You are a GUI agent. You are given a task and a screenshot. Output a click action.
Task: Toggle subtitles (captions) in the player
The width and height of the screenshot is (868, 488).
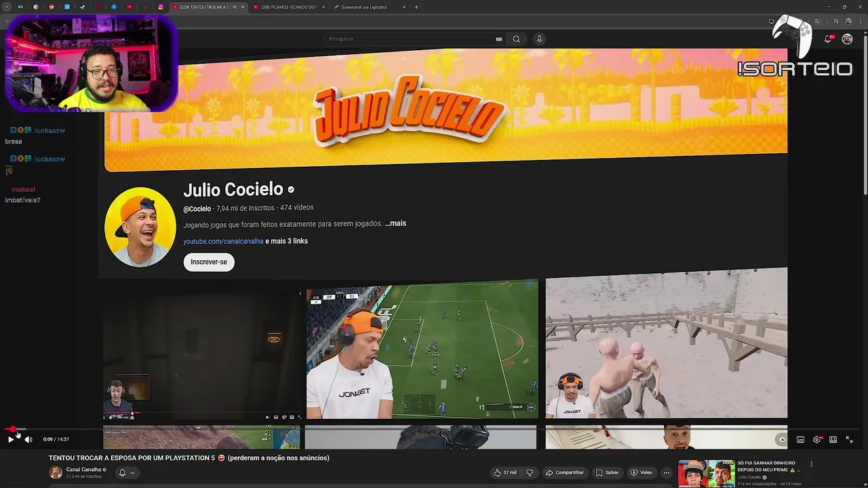[800, 439]
